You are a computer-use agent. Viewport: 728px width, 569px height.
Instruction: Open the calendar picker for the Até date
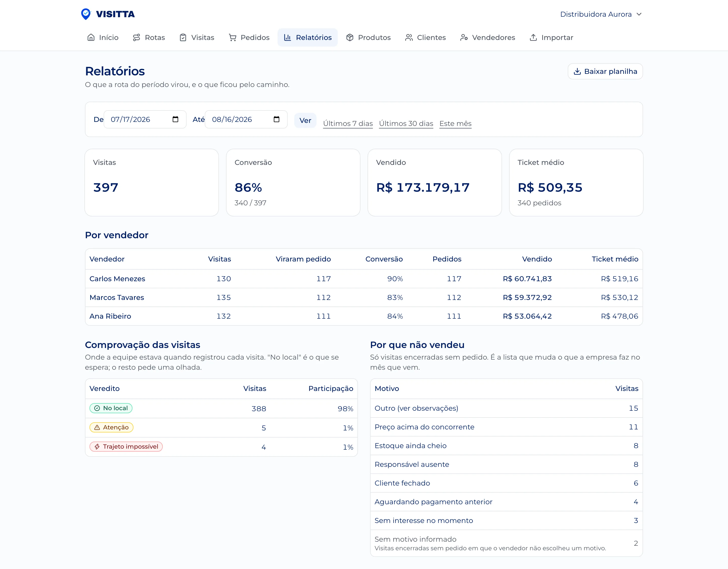[276, 119]
